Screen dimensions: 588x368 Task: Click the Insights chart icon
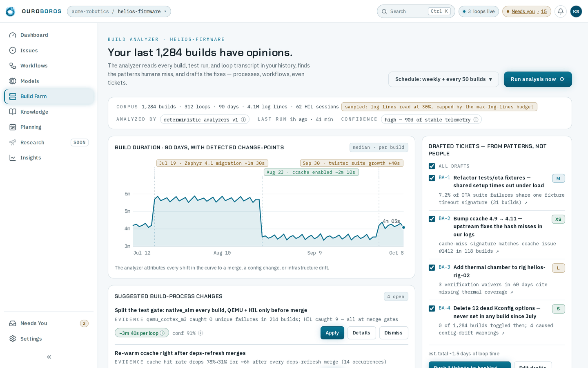point(13,158)
